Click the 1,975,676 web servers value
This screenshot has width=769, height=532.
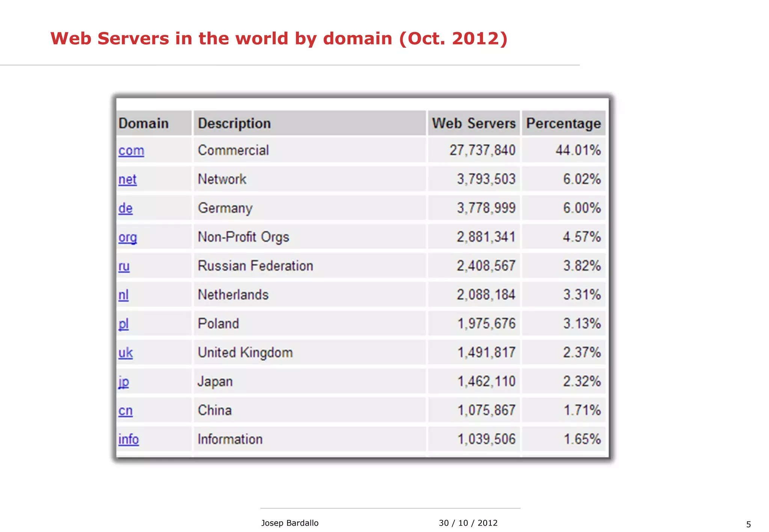coord(486,323)
